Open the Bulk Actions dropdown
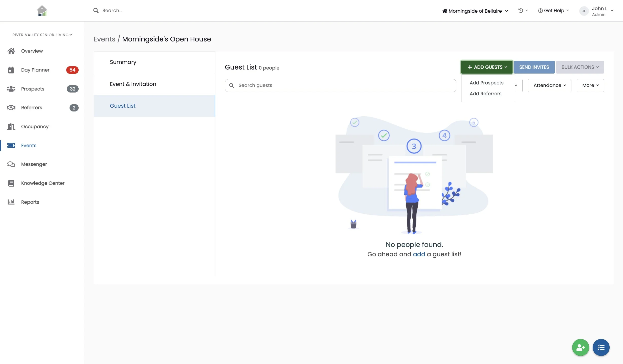The width and height of the screenshot is (623, 364). pos(580,67)
